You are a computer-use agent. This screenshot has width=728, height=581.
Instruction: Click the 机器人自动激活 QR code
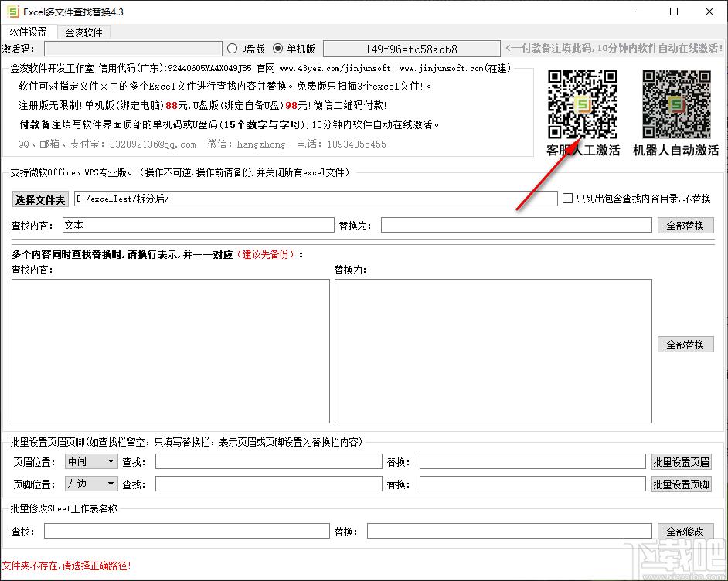tap(676, 104)
